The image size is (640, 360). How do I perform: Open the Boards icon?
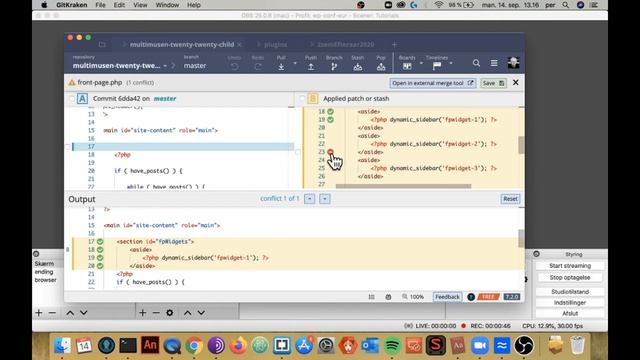[407, 66]
